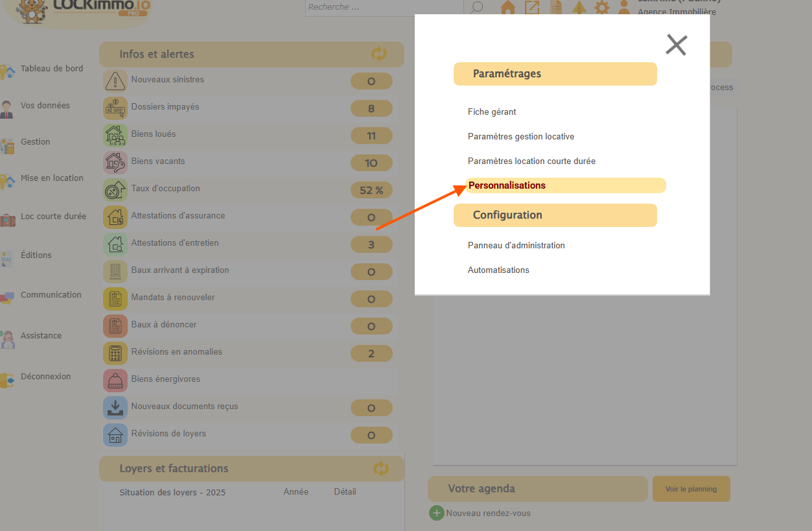
Task: Click the Révisions en anomalies calculator icon
Action: [115, 353]
